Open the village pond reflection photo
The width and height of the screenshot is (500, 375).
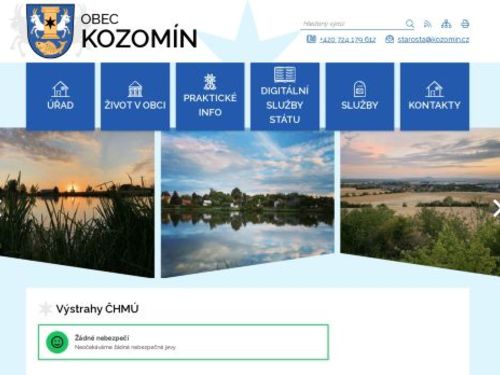coord(248,204)
